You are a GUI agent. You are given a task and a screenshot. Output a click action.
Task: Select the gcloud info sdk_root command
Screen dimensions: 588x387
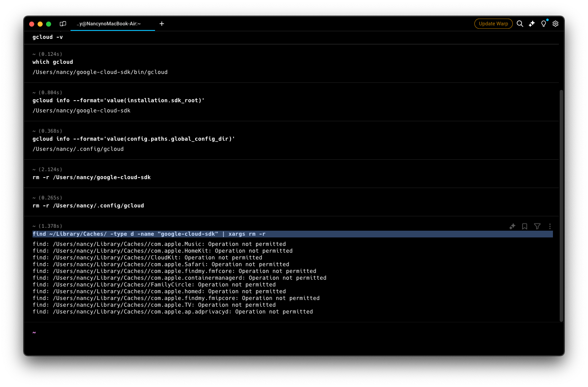point(118,101)
